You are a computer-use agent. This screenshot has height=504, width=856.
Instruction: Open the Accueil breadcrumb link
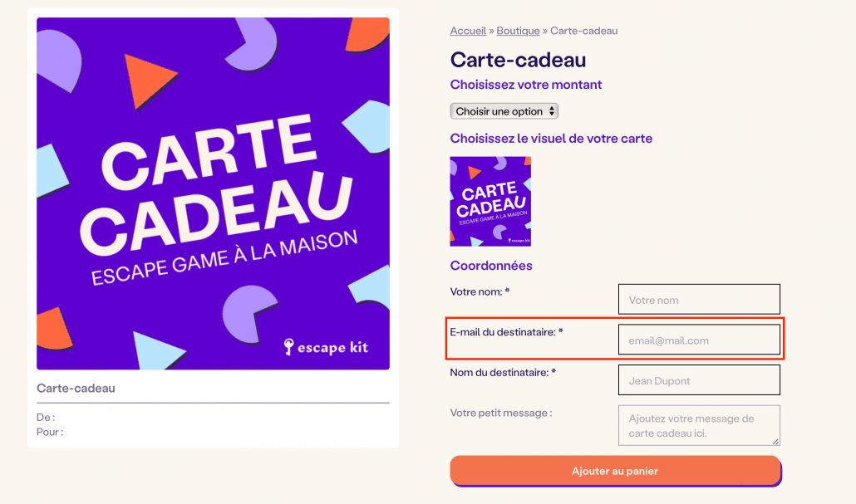[x=468, y=31]
